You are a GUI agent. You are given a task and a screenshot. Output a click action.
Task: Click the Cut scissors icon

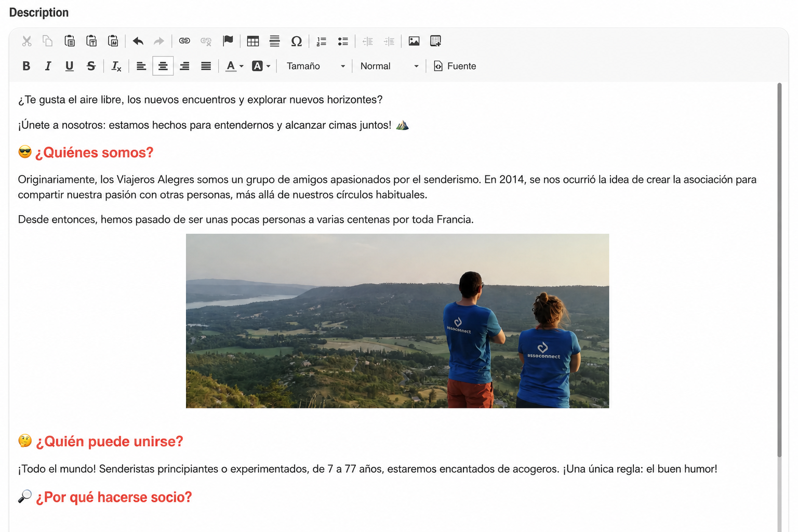(x=27, y=41)
